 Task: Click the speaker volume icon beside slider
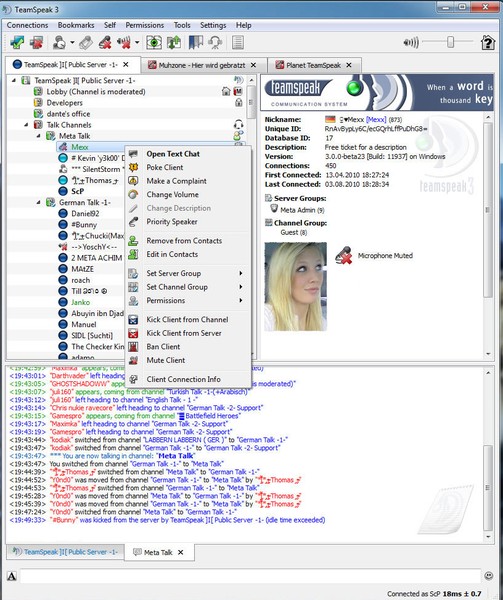pos(411,42)
